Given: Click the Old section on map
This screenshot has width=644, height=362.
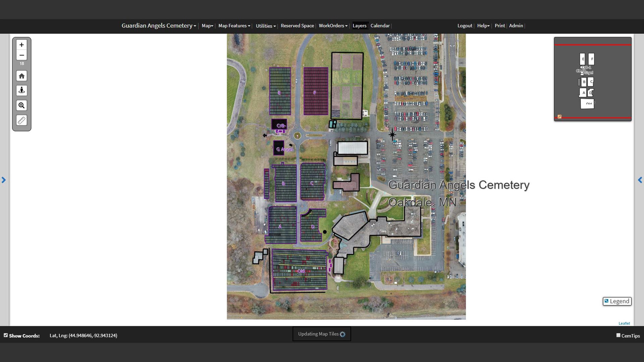Looking at the screenshot, I should (x=300, y=270).
